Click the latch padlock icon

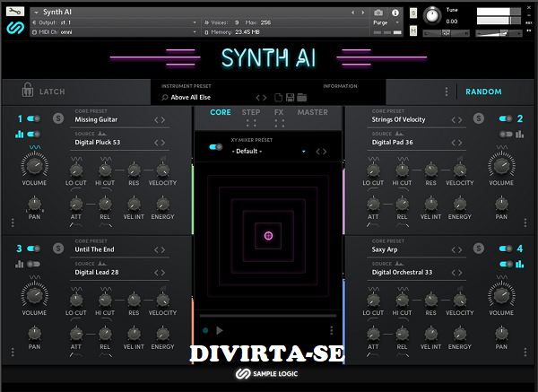[x=28, y=91]
